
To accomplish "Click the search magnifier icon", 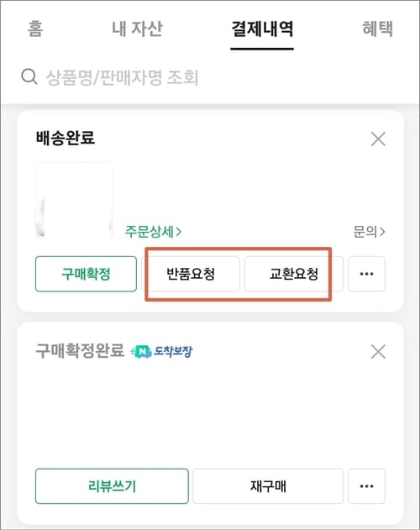I will click(x=29, y=76).
